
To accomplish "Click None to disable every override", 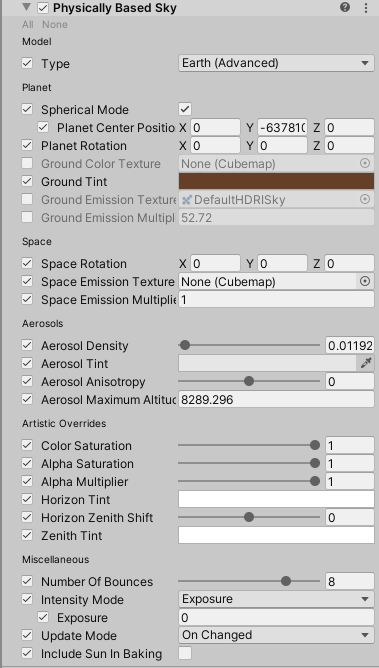I will tap(55, 25).
